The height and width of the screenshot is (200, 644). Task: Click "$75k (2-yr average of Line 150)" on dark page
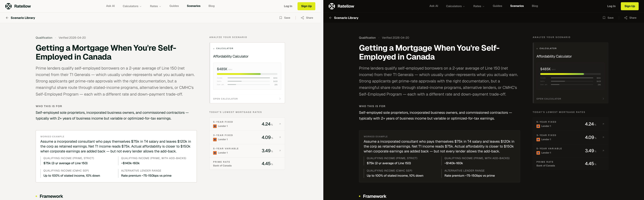389,163
